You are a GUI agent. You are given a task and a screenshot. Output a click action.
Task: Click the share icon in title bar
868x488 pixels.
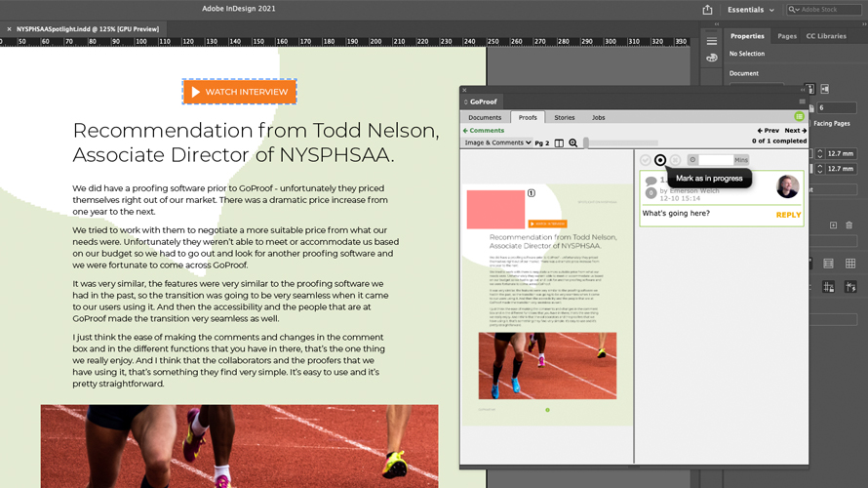pos(707,10)
